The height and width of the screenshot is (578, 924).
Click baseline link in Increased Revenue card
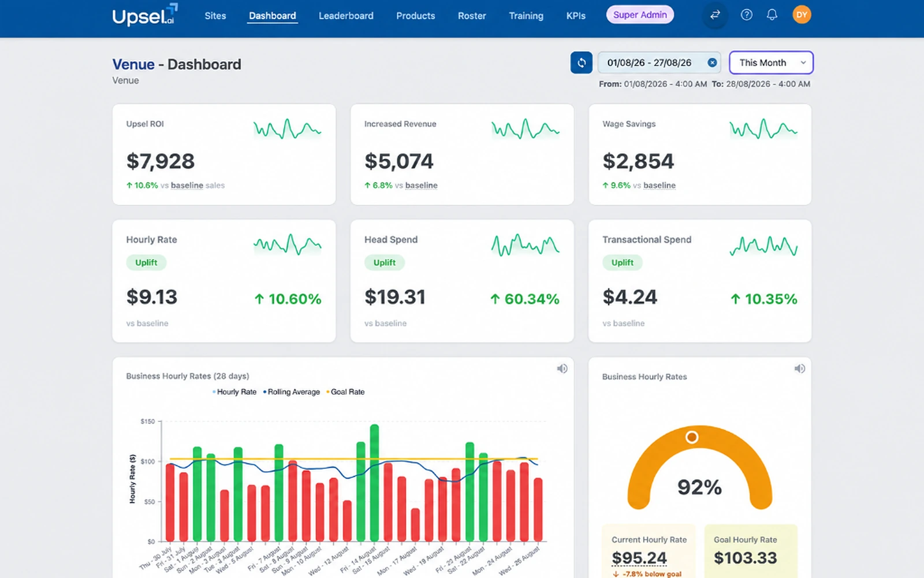click(x=422, y=186)
